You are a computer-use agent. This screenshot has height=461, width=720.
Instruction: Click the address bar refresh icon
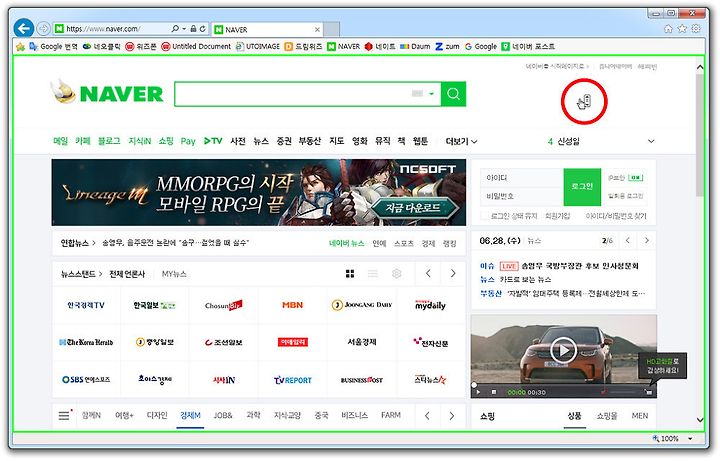(x=202, y=29)
